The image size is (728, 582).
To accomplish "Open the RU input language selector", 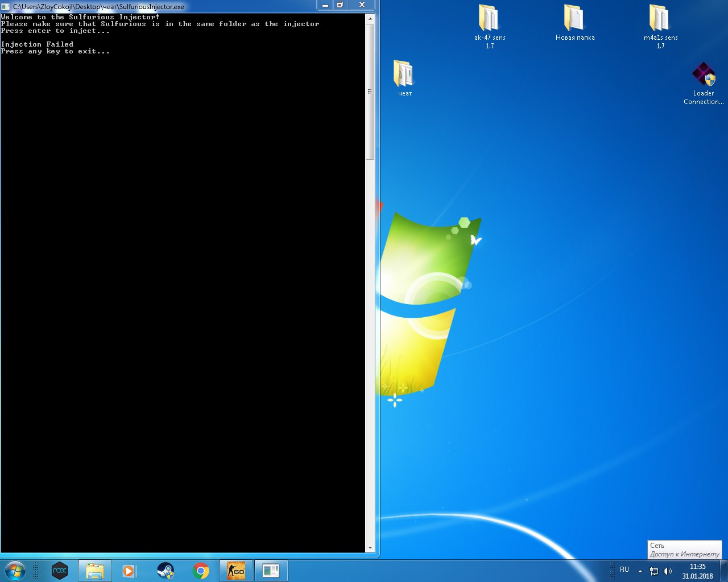I will tap(624, 569).
